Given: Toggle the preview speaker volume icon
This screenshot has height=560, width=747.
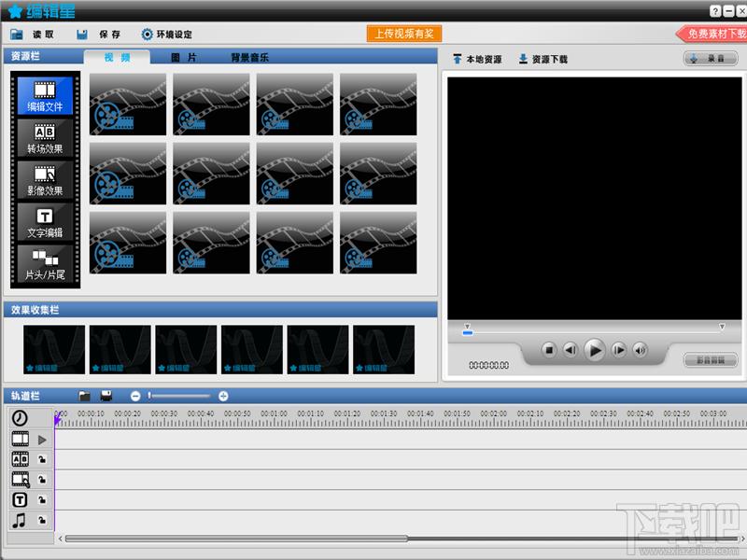Looking at the screenshot, I should pos(641,351).
